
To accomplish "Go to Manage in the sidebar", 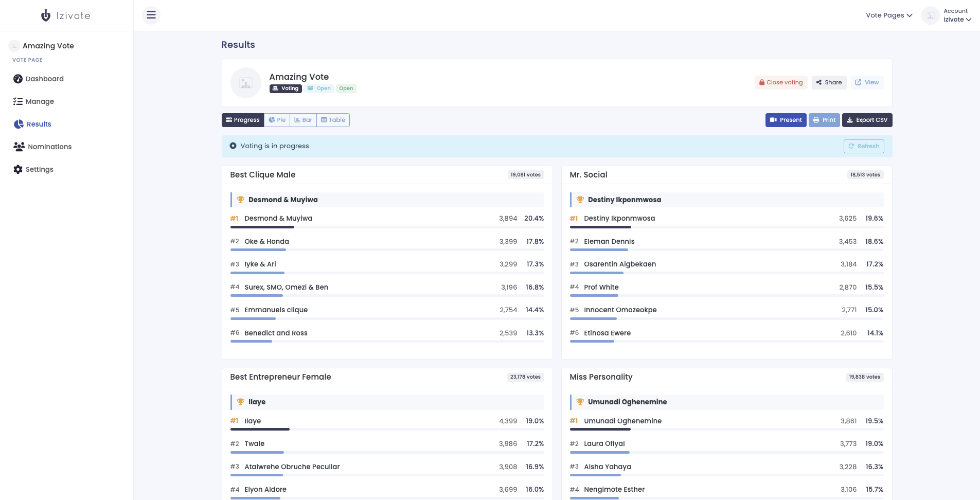I will pyautogui.click(x=34, y=101).
